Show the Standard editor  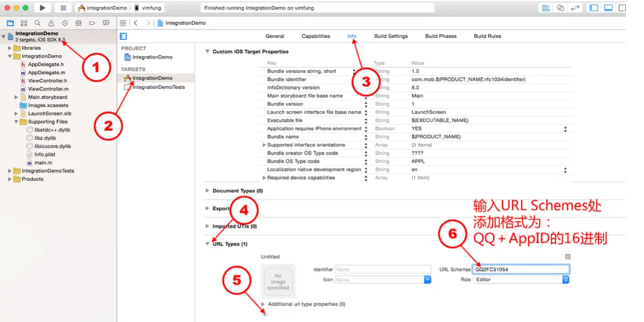click(546, 8)
